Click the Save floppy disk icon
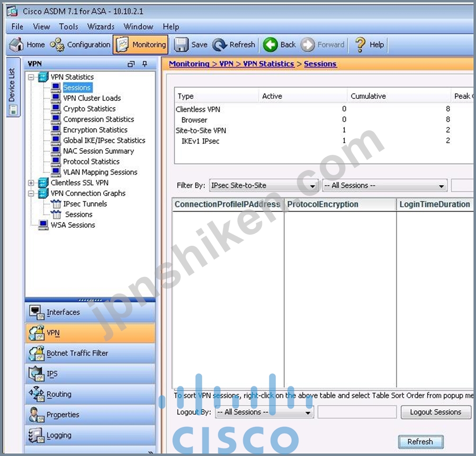476x456 pixels. [181, 45]
